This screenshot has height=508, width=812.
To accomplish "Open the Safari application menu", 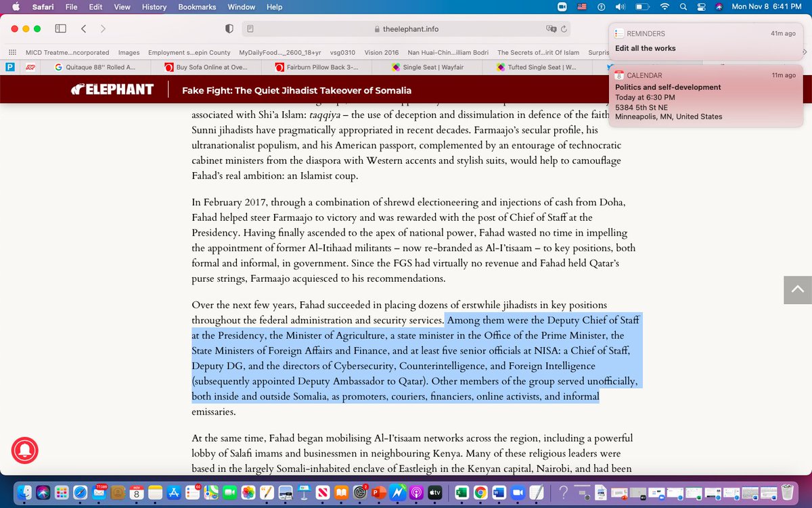I will pos(43,7).
